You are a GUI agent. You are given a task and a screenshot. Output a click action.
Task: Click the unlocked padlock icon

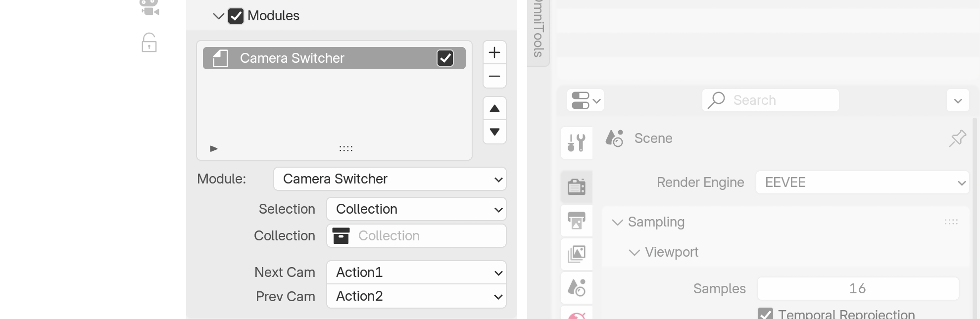tap(149, 43)
